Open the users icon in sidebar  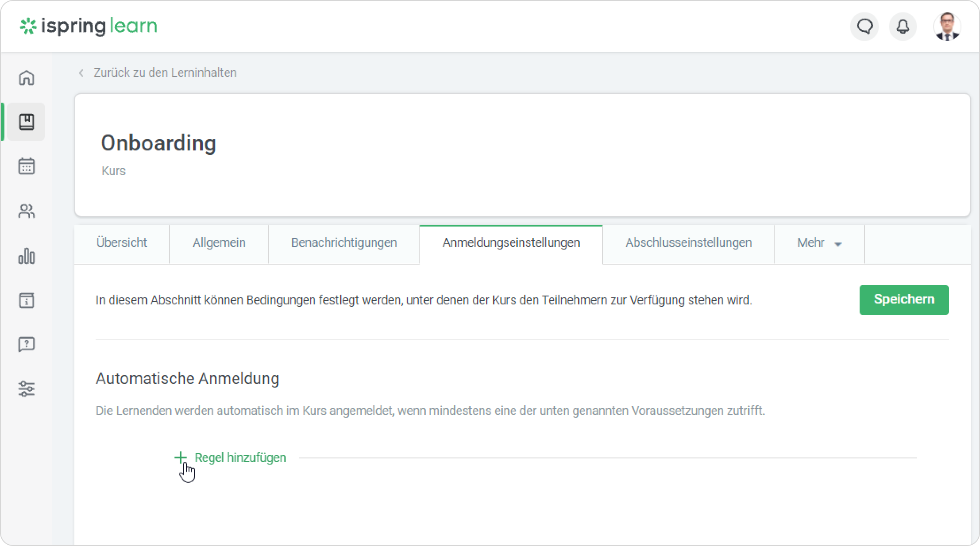coord(27,211)
